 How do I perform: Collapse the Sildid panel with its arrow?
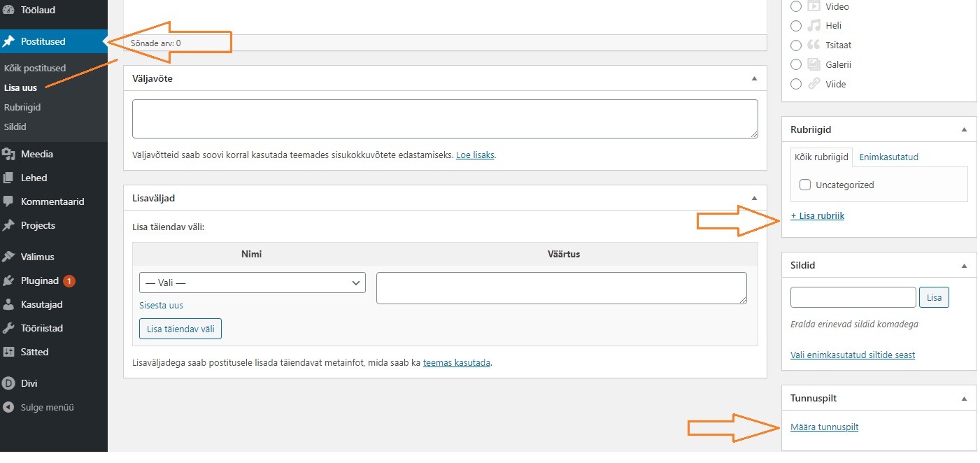[964, 265]
